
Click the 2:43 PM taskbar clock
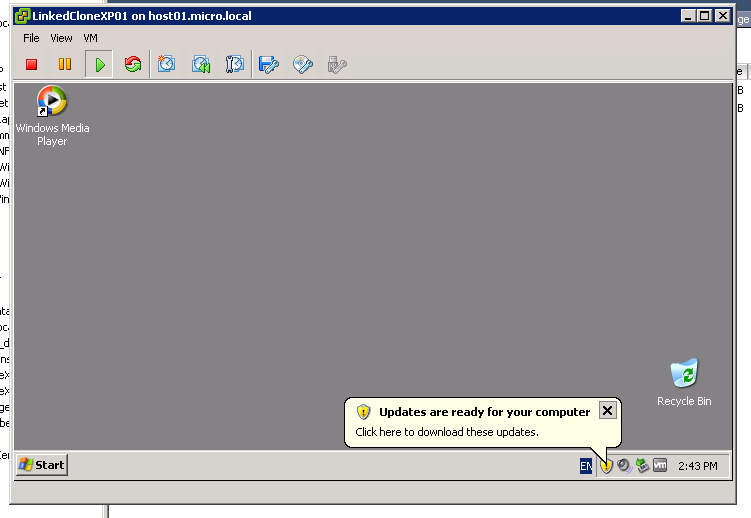(698, 466)
